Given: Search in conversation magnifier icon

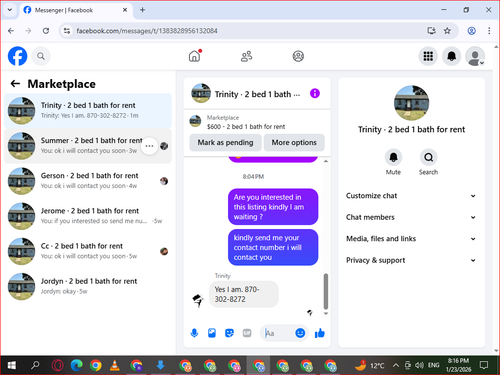Looking at the screenshot, I should 428,157.
